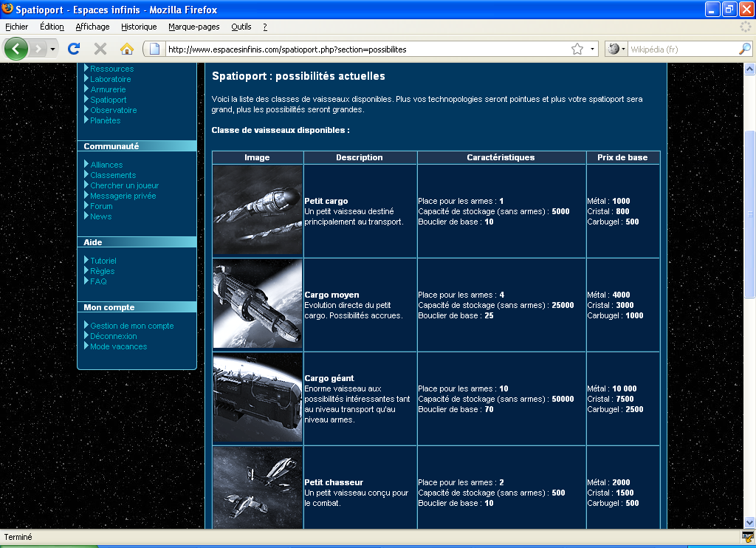This screenshot has height=548, width=756.
Task: Open the Édition menu
Action: click(x=52, y=27)
